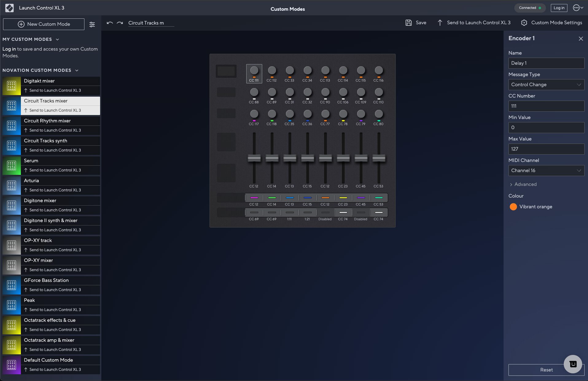Viewport: 588px width, 381px height.
Task: Collapse the Novation Custom Modes list
Action: coord(77,71)
